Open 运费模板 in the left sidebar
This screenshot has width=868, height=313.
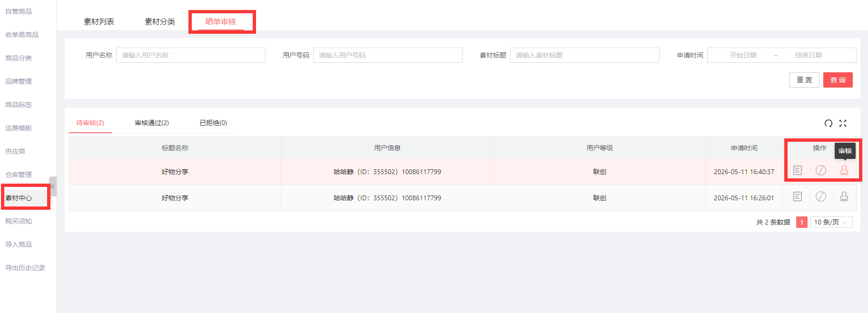point(19,128)
